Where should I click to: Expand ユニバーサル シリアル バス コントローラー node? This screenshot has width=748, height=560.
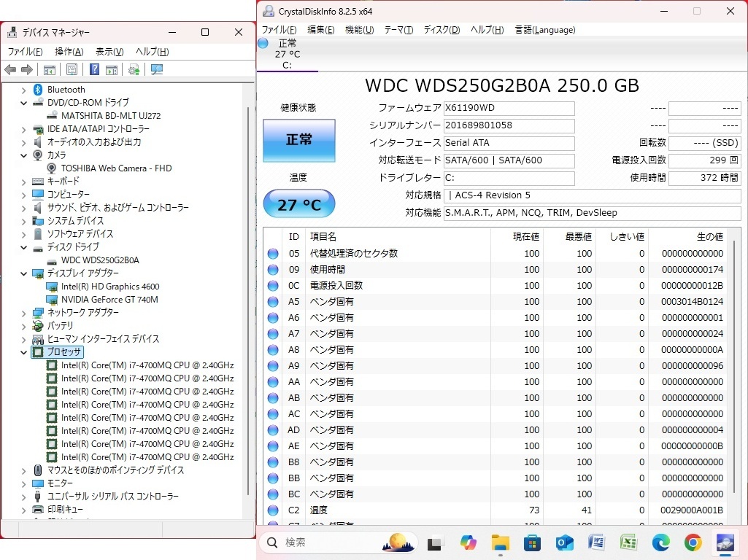(x=23, y=497)
